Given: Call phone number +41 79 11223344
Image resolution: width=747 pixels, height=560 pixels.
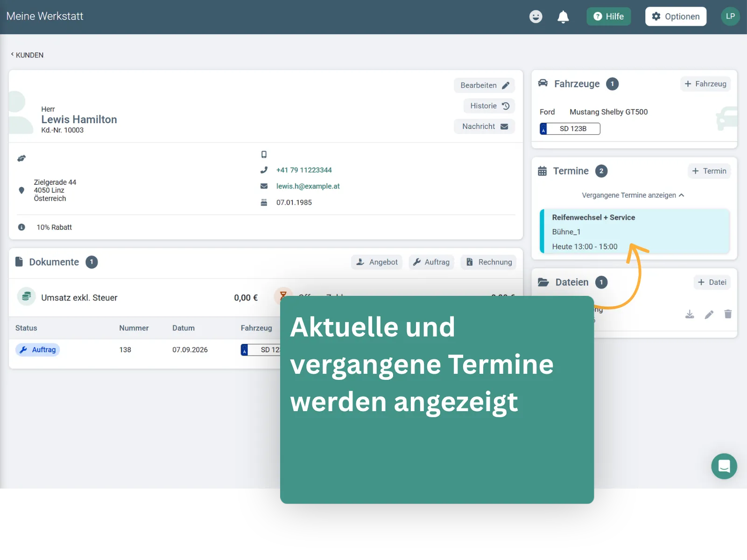Looking at the screenshot, I should pos(304,170).
